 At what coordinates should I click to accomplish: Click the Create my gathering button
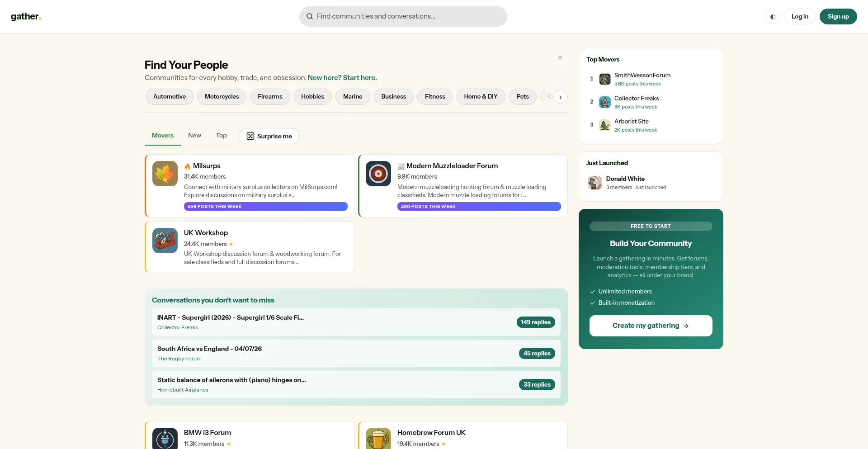point(651,326)
